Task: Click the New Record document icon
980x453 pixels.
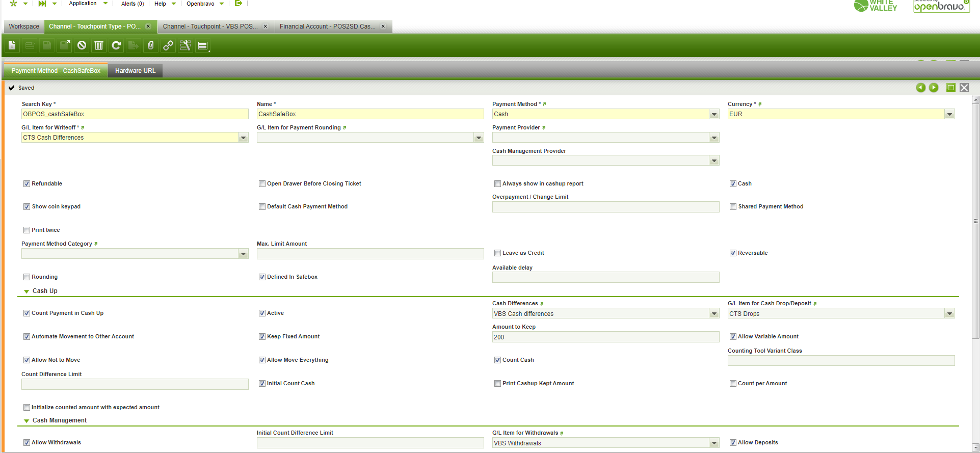Action: click(12, 46)
